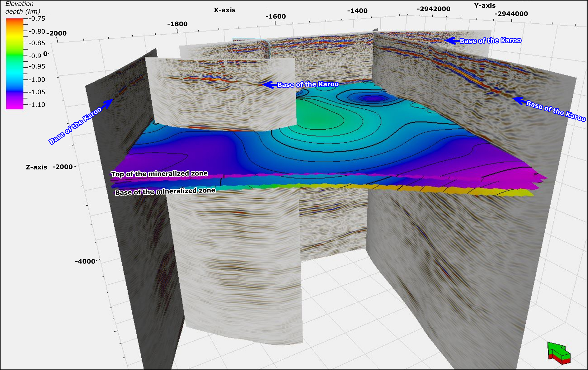The height and width of the screenshot is (370, 588).
Task: Click the -4000 tick on the Z-axis
Action: tap(85, 261)
